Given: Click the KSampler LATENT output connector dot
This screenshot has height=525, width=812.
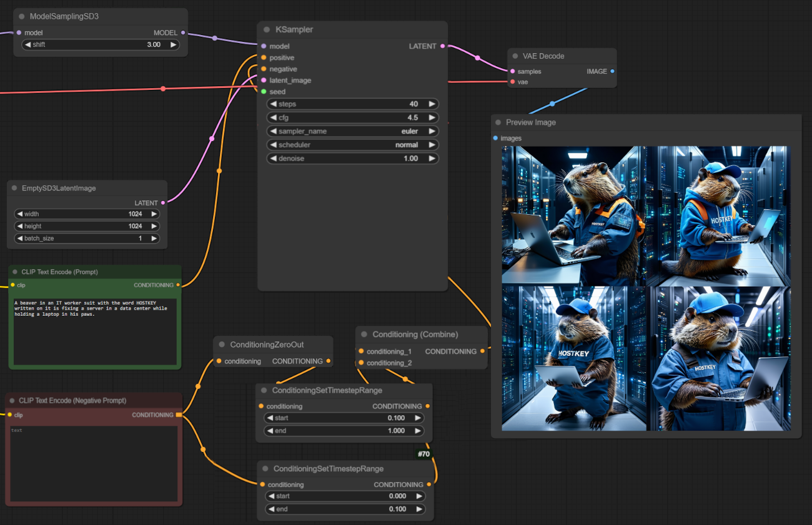Looking at the screenshot, I should tap(443, 46).
